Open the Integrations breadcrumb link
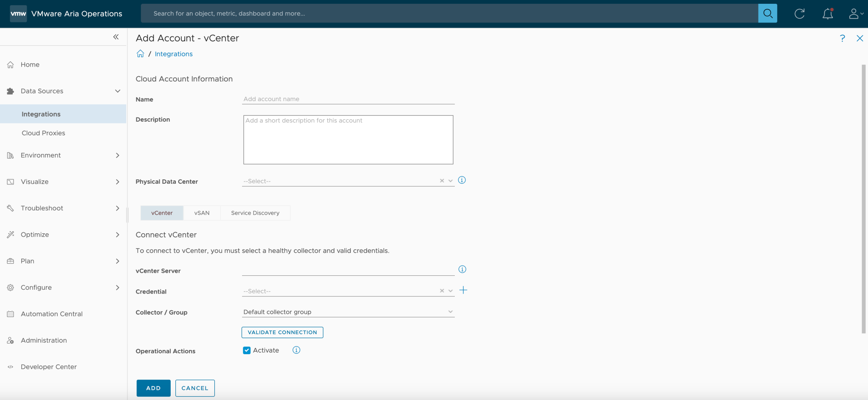 (174, 53)
